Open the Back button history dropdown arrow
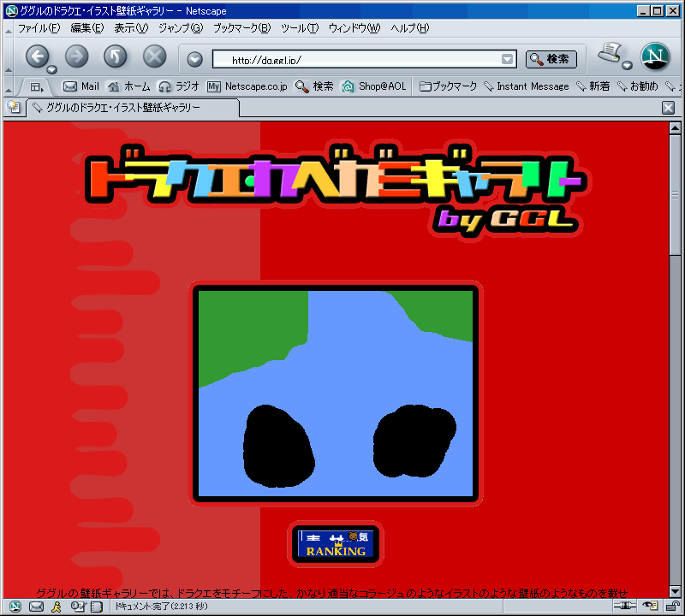Viewport: 685px width, 616px height. 52,69
